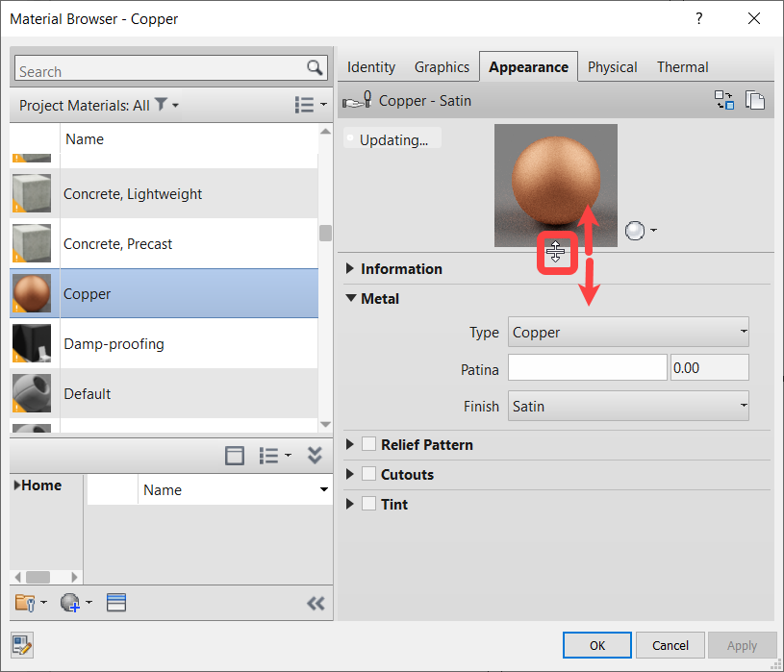Open the project materials filter funnel
The height and width of the screenshot is (672, 784).
161,105
